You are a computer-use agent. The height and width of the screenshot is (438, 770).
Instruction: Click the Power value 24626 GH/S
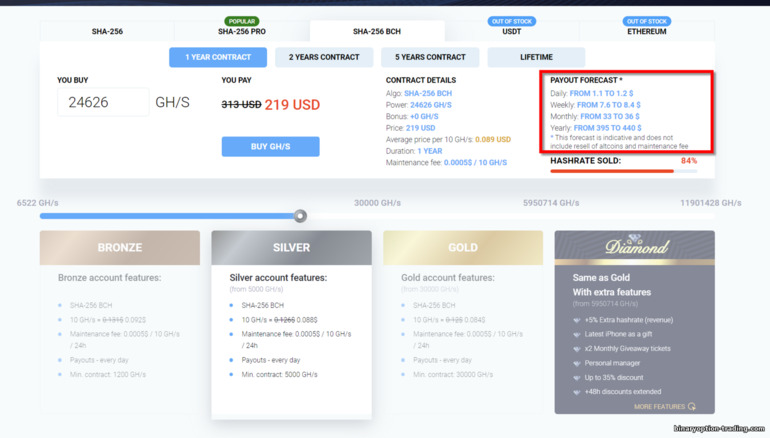click(x=431, y=105)
